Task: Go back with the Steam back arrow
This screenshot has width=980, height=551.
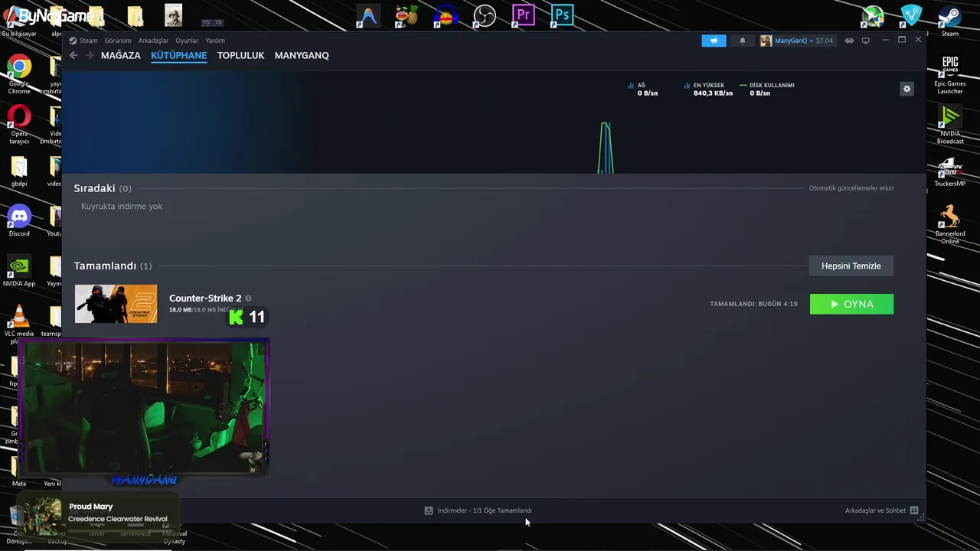Action: coord(73,55)
